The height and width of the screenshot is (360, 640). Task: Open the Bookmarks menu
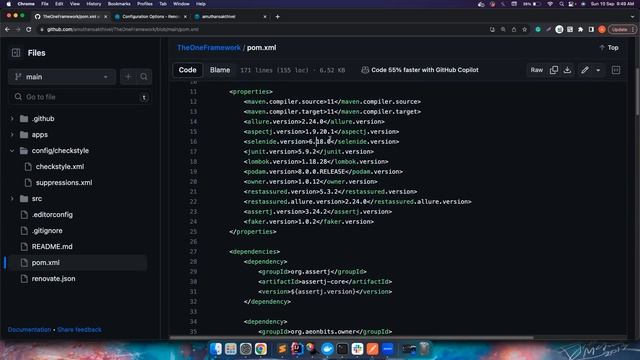pos(119,4)
